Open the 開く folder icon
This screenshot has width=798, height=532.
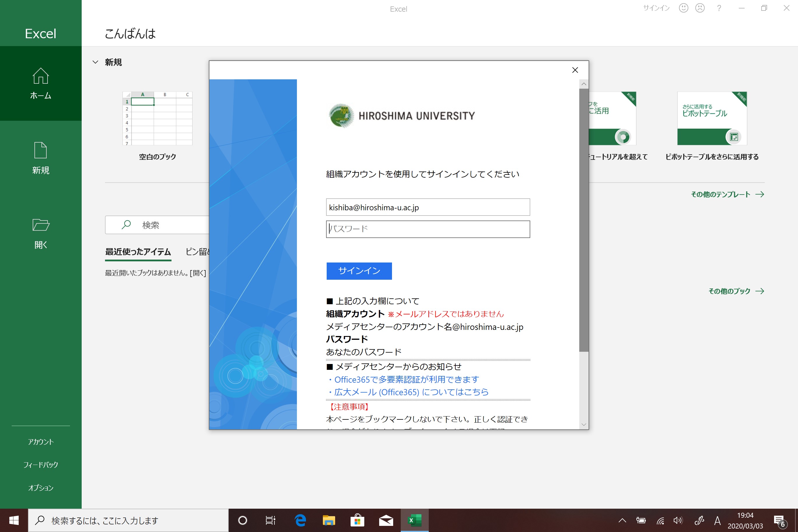pyautogui.click(x=41, y=225)
